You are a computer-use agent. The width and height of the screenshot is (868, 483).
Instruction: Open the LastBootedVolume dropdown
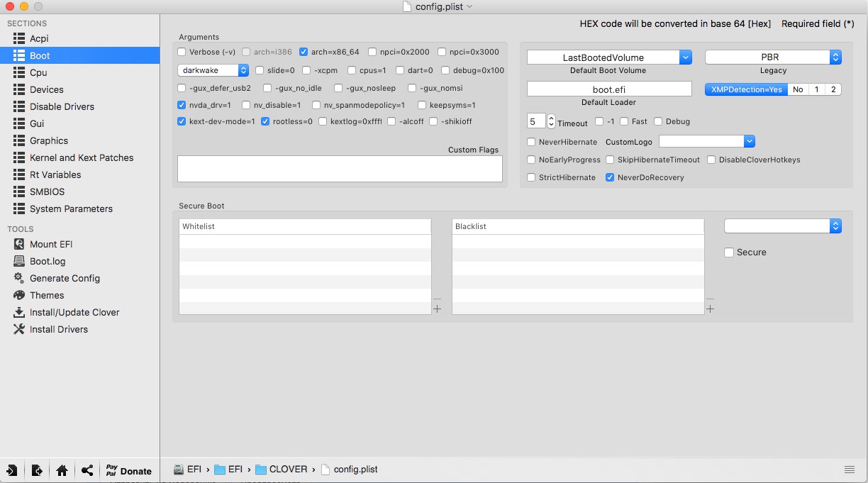pos(609,57)
